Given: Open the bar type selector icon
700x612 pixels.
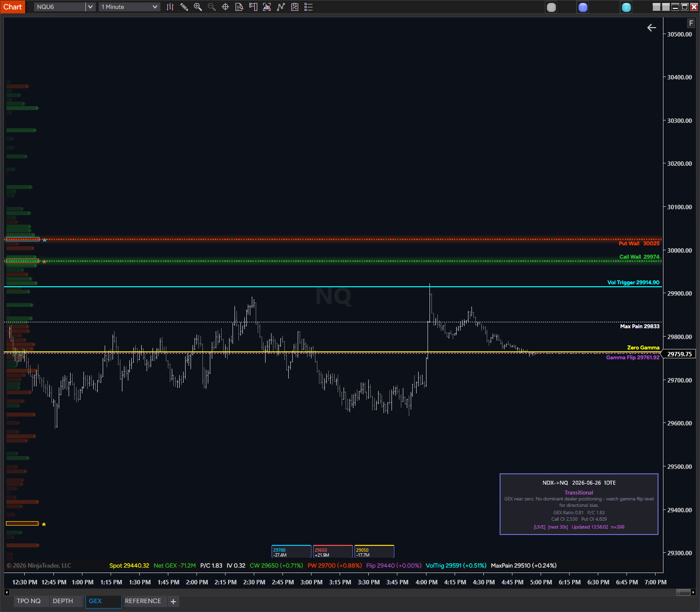Looking at the screenshot, I should click(170, 7).
